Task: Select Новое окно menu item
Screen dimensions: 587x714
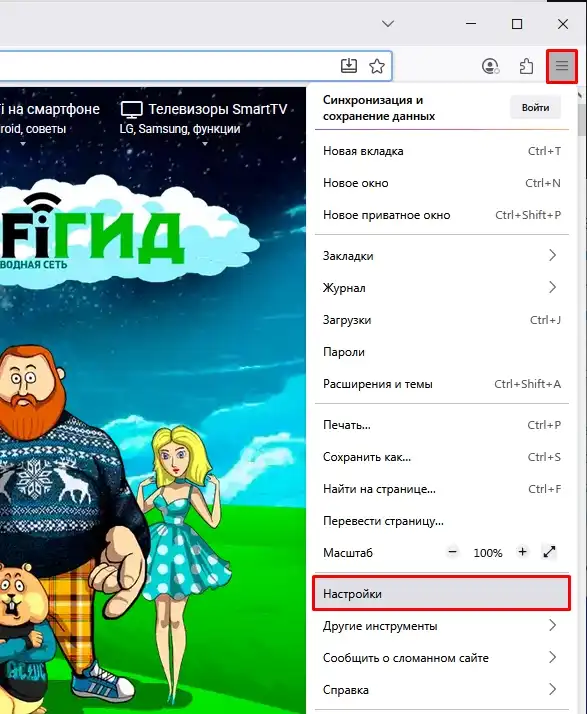Action: pos(442,183)
